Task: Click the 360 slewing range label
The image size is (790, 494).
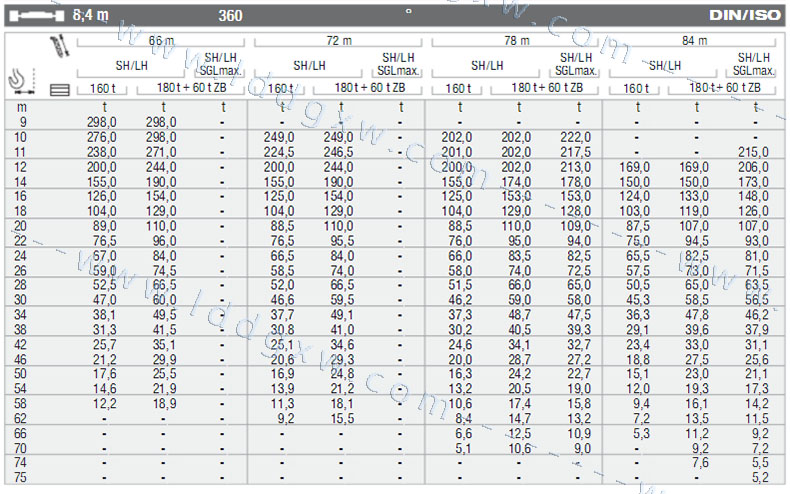Action: coord(229,16)
